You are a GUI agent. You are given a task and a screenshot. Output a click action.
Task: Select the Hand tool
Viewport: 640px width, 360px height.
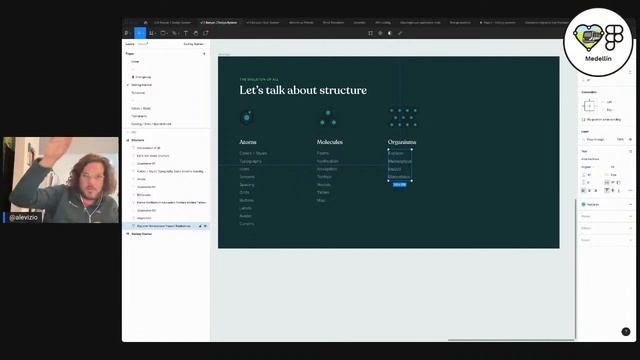(196, 33)
